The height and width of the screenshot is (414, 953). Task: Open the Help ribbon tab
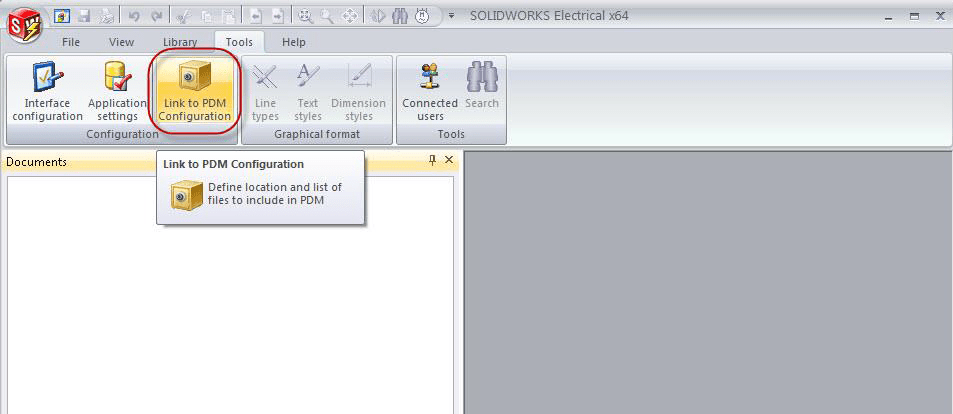tap(294, 42)
